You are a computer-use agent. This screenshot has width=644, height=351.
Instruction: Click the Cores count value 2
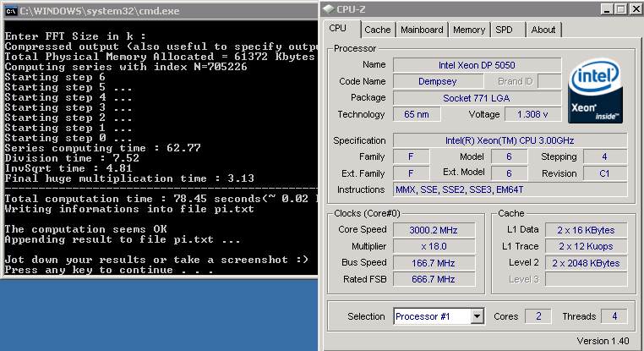(538, 316)
